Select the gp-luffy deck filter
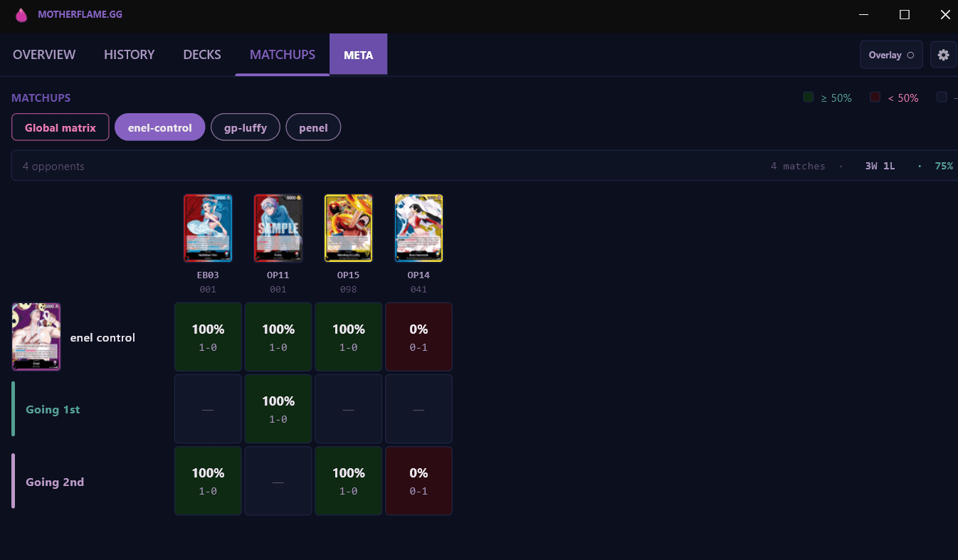Screen dimensions: 958x560 tap(246, 127)
